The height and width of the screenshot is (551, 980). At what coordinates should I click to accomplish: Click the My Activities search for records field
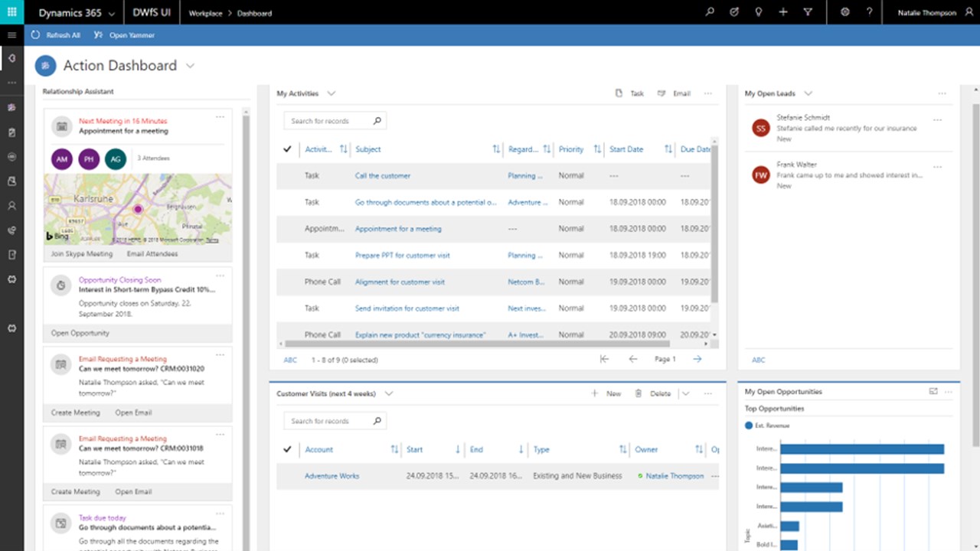tap(335, 121)
